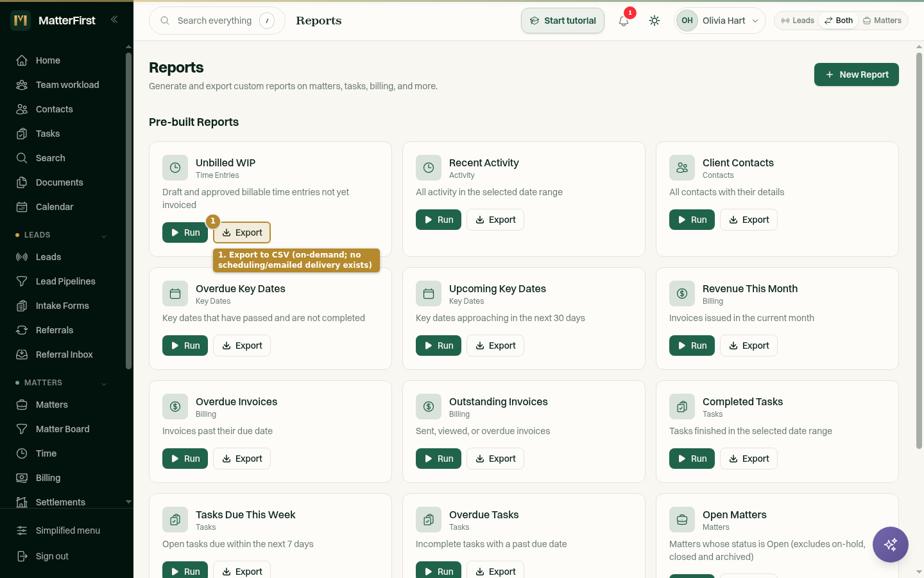This screenshot has width=924, height=578.
Task: Click the MatterFirst logo
Action: point(21,21)
